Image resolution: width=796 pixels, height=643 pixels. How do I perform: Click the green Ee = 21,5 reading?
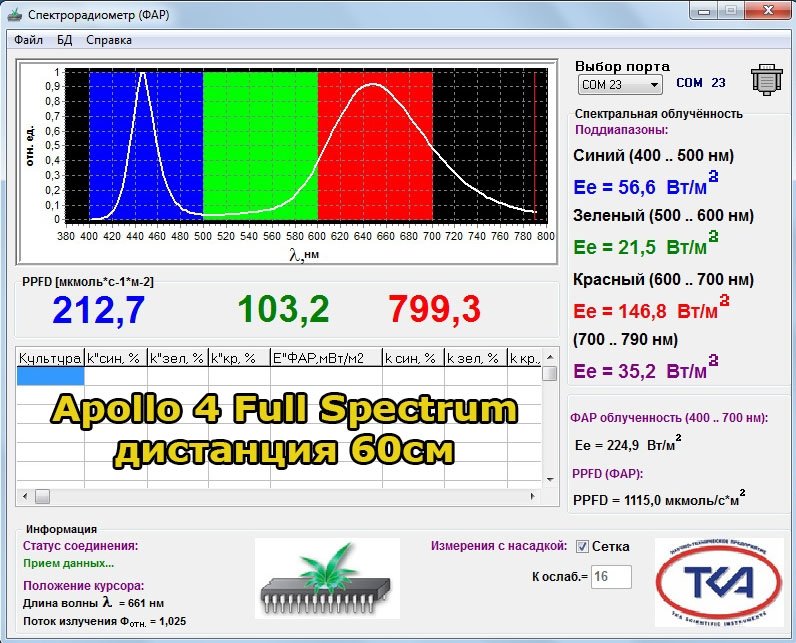[x=646, y=245]
